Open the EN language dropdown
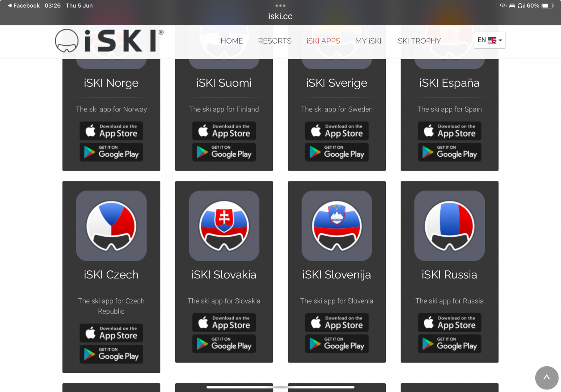 point(490,40)
